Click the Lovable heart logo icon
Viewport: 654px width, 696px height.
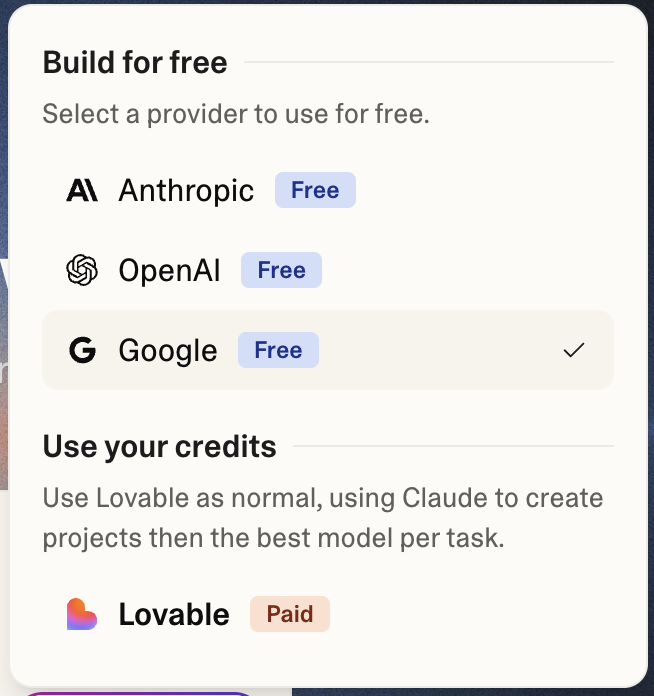coord(82,614)
